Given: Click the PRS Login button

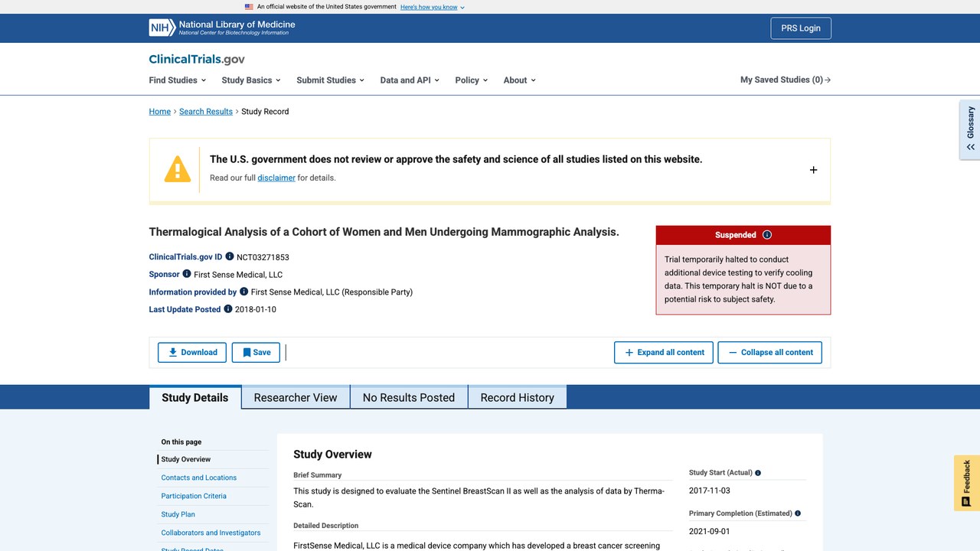Looking at the screenshot, I should pyautogui.click(x=801, y=28).
